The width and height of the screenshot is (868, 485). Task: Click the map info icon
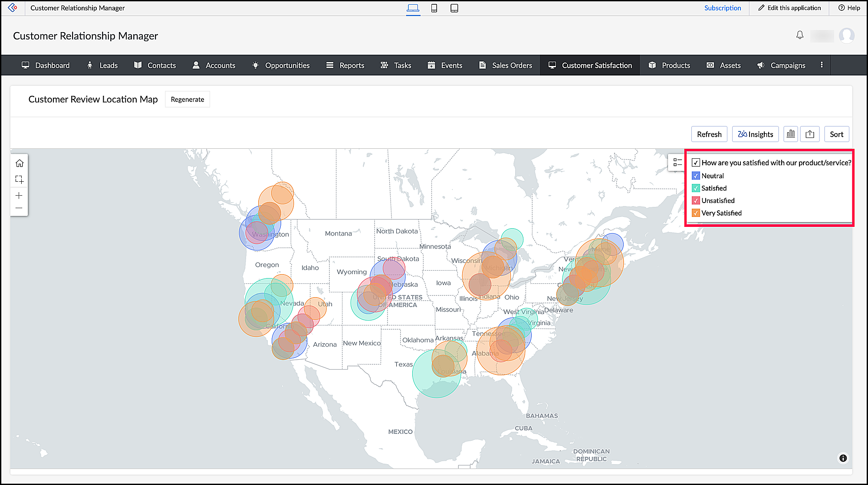pyautogui.click(x=843, y=458)
